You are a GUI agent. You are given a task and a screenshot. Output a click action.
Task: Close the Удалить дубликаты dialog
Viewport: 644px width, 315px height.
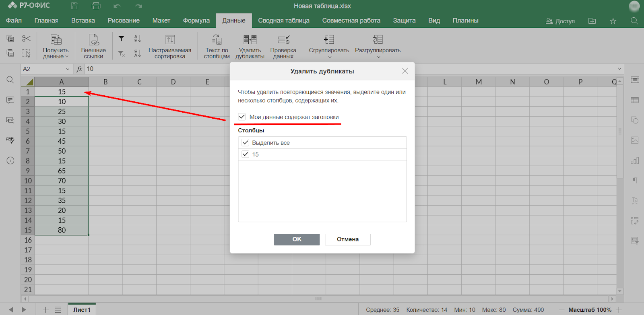coord(405,71)
